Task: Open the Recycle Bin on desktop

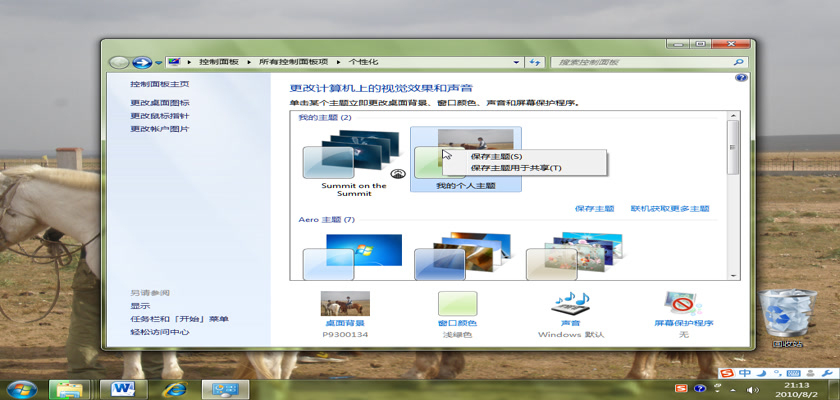Action: [x=786, y=315]
